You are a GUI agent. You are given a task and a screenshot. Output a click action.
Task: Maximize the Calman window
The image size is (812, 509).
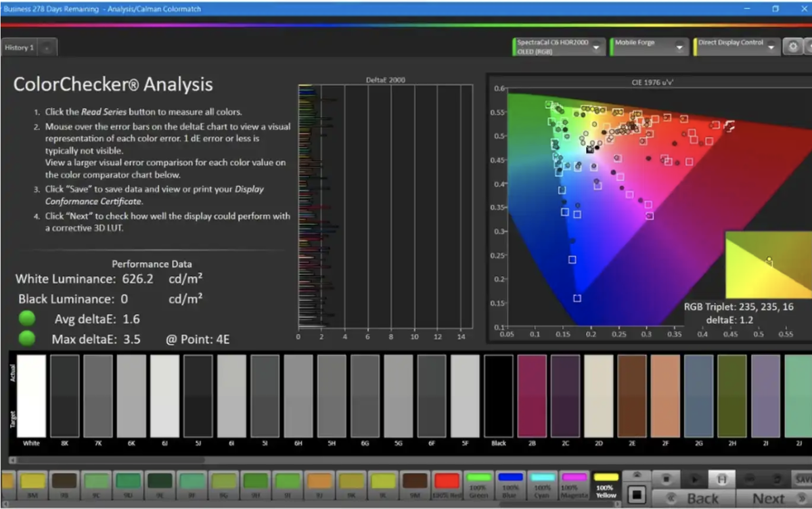pos(775,9)
